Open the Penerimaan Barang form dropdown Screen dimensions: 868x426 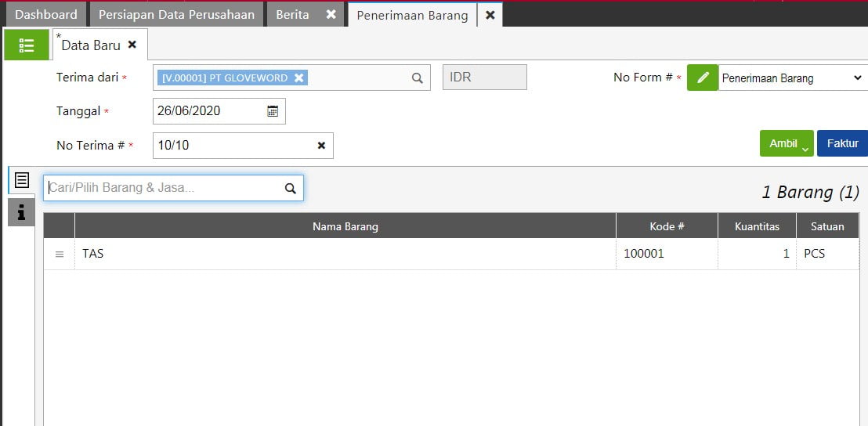pyautogui.click(x=793, y=78)
